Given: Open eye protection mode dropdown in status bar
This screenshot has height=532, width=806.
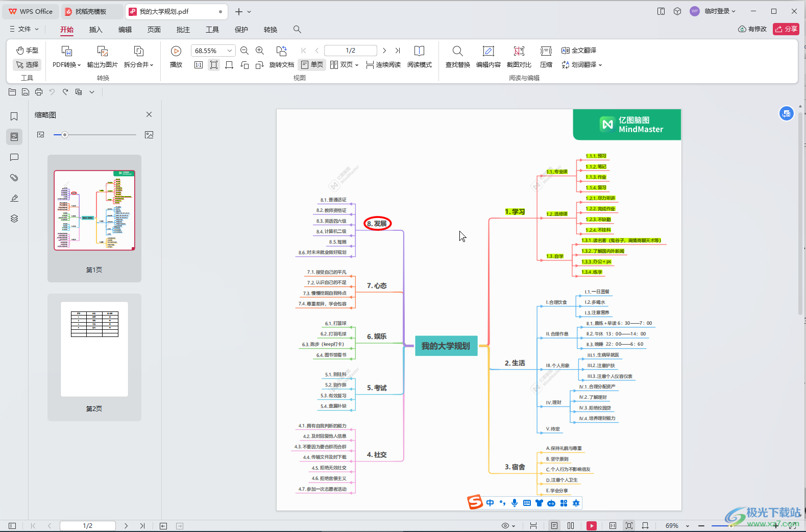Looking at the screenshot, I should tap(508, 525).
